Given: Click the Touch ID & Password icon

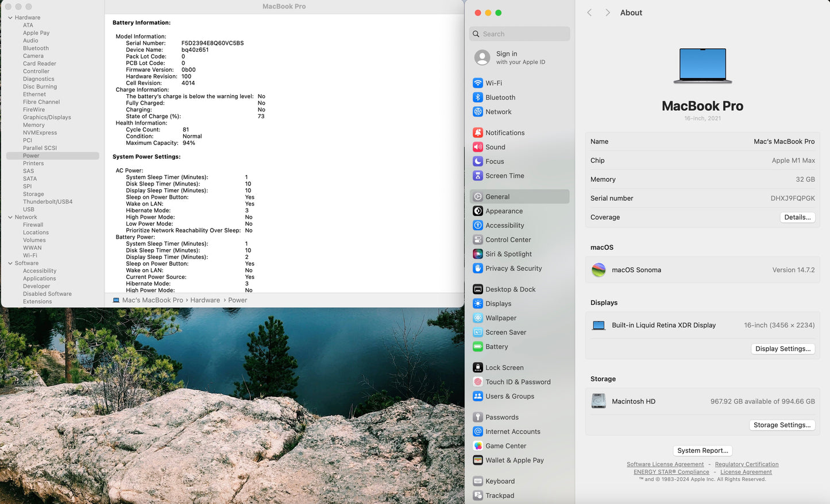Looking at the screenshot, I should point(477,382).
